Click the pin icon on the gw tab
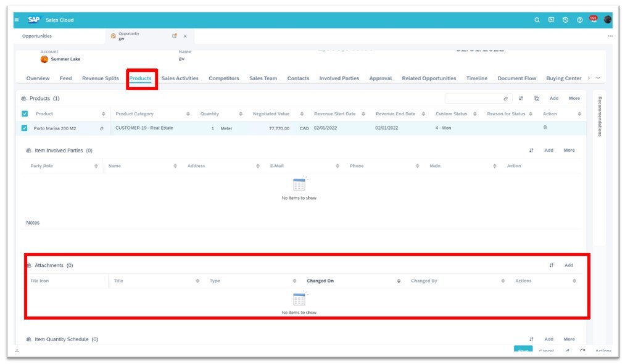This screenshot has width=625, height=364. [x=174, y=36]
